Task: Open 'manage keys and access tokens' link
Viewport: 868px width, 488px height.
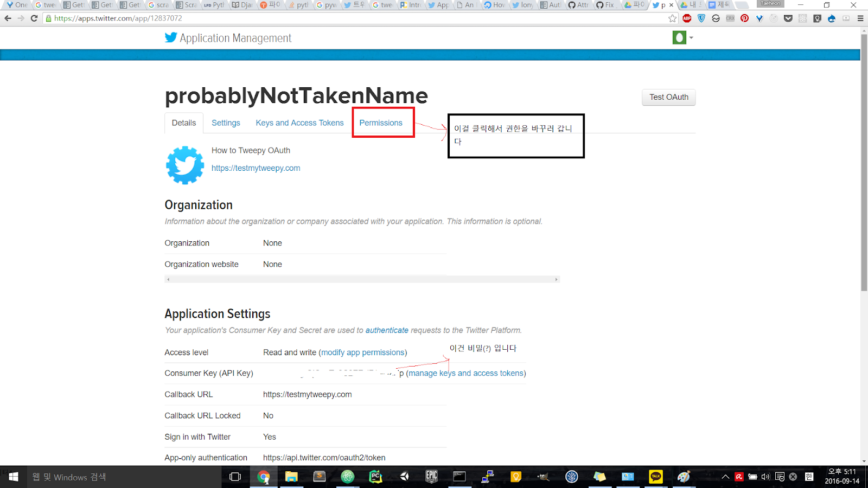Action: [466, 373]
